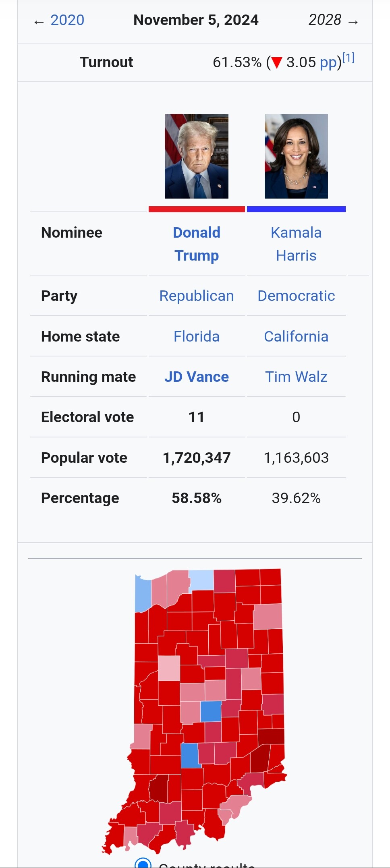The height and width of the screenshot is (868, 390).
Task: Open the California home state link
Action: [x=296, y=336]
